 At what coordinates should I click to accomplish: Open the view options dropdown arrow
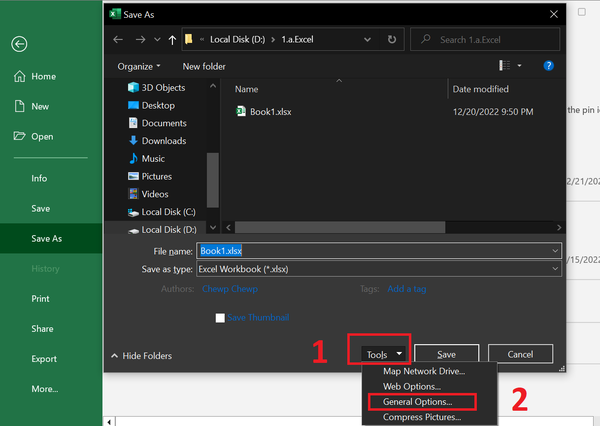point(519,66)
